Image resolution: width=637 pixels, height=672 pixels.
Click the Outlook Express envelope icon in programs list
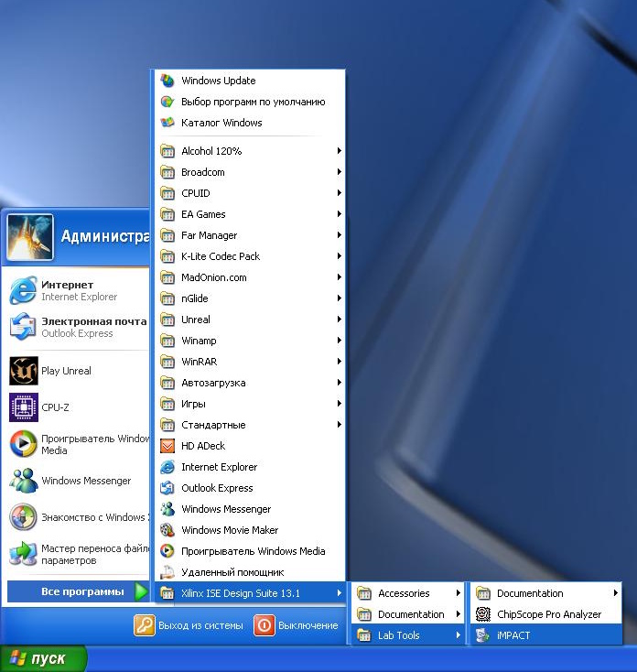pos(167,488)
